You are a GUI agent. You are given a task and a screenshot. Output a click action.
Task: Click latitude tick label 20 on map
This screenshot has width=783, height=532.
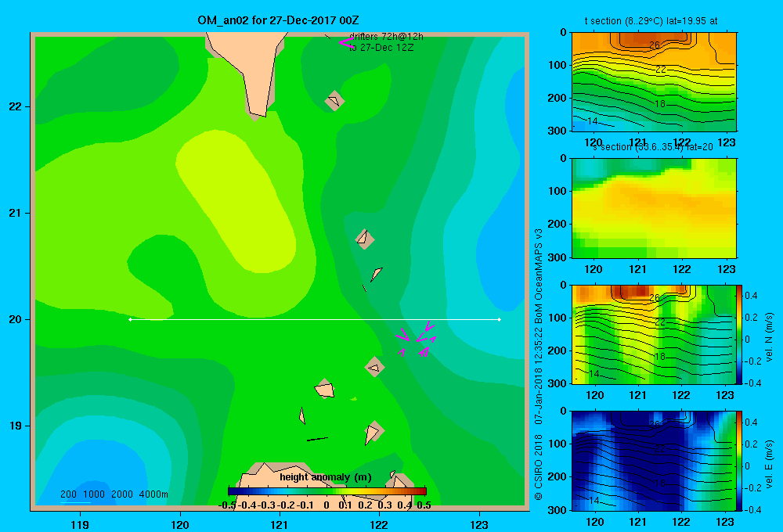tap(16, 319)
